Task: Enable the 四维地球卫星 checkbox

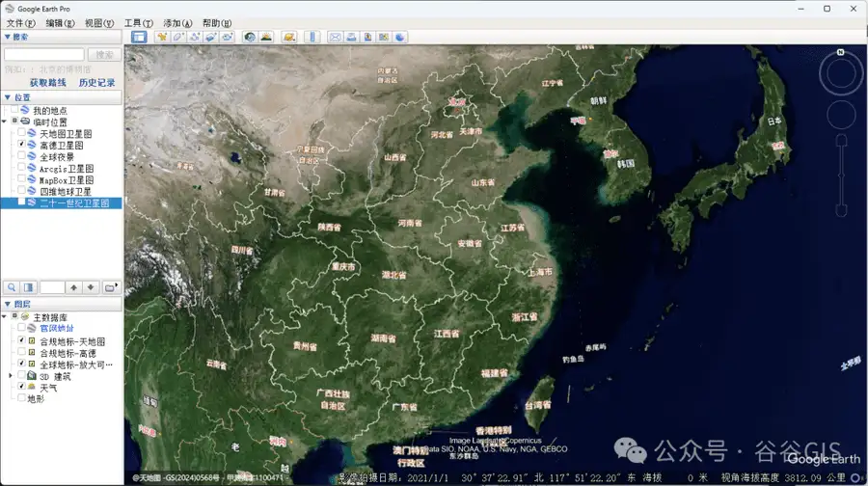Action: (x=21, y=191)
